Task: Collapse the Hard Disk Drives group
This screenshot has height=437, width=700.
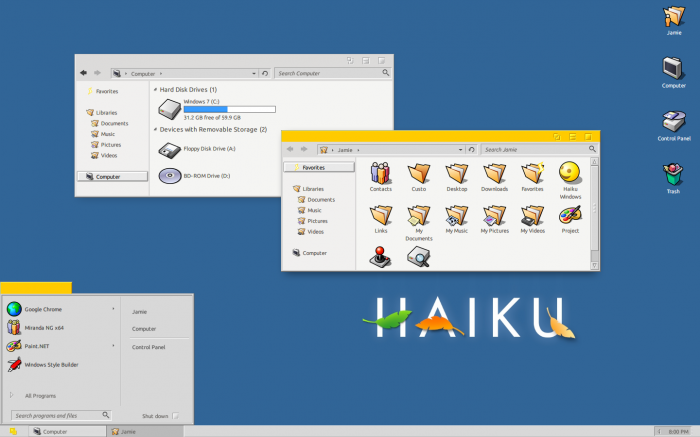Action: [155, 90]
